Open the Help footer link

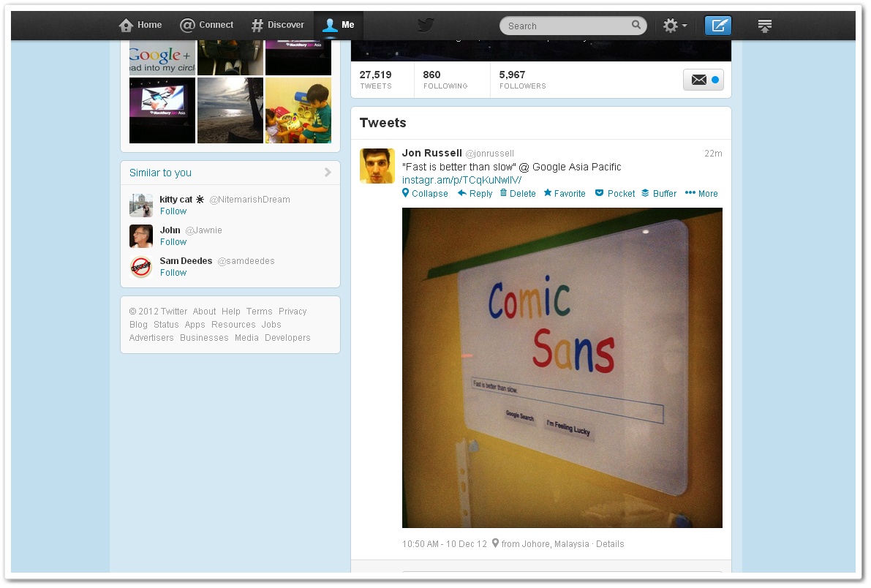(231, 312)
